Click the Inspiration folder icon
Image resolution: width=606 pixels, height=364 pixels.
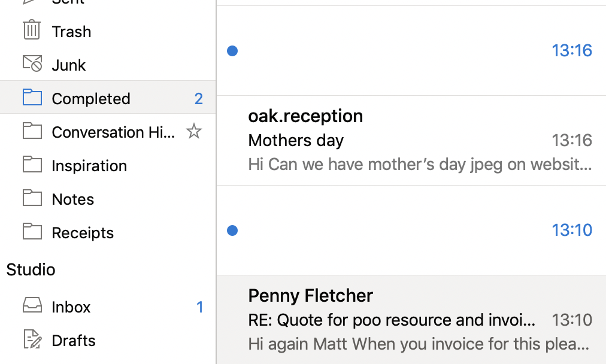coord(32,165)
